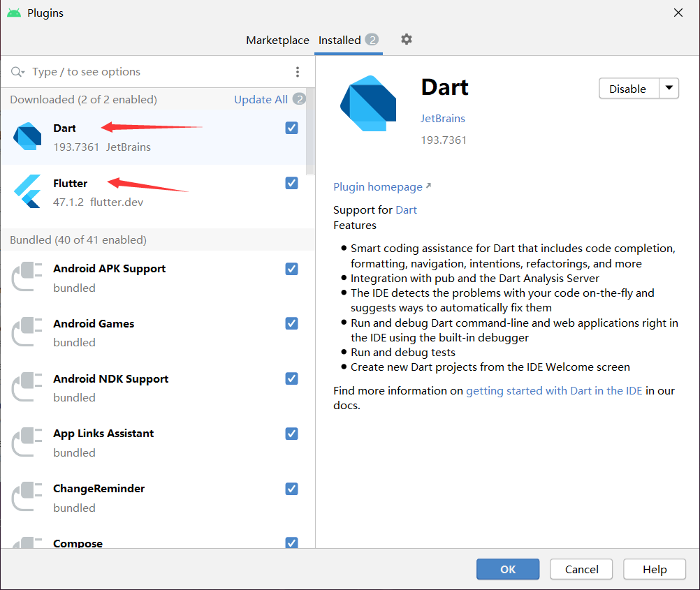This screenshot has width=700, height=590.
Task: Toggle the Flutter plugin checkbox
Action: [291, 183]
